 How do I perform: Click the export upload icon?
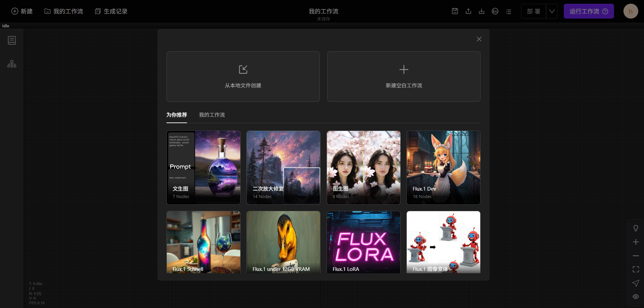click(468, 11)
